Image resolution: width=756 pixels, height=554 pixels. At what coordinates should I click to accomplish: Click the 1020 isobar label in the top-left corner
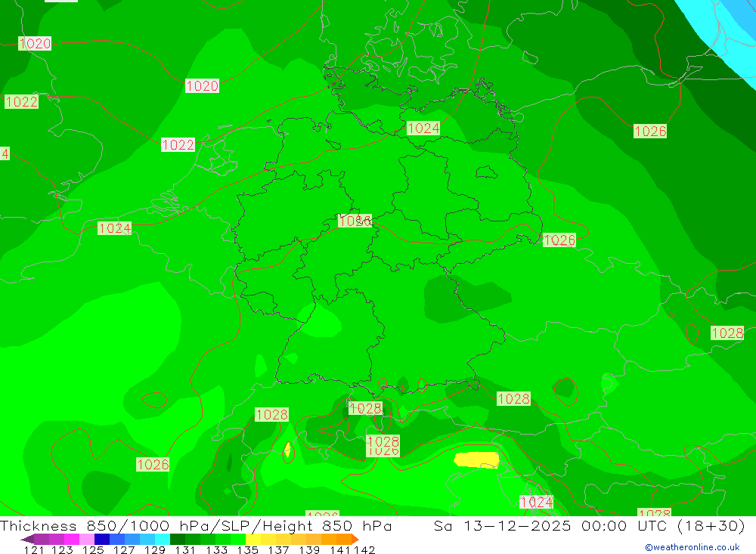[x=35, y=43]
